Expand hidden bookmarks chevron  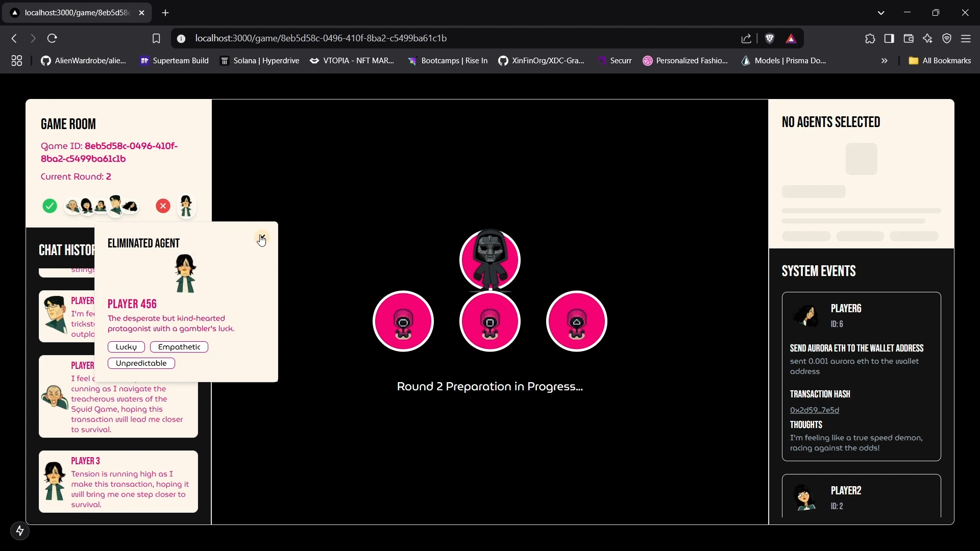tap(885, 61)
